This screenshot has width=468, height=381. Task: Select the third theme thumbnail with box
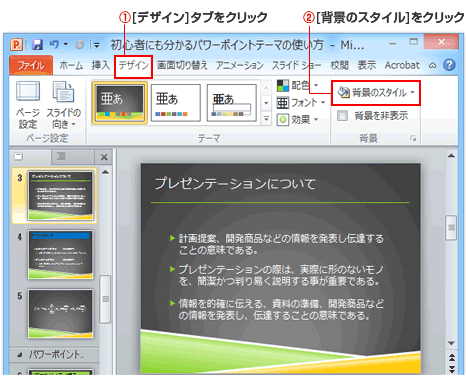pos(232,103)
